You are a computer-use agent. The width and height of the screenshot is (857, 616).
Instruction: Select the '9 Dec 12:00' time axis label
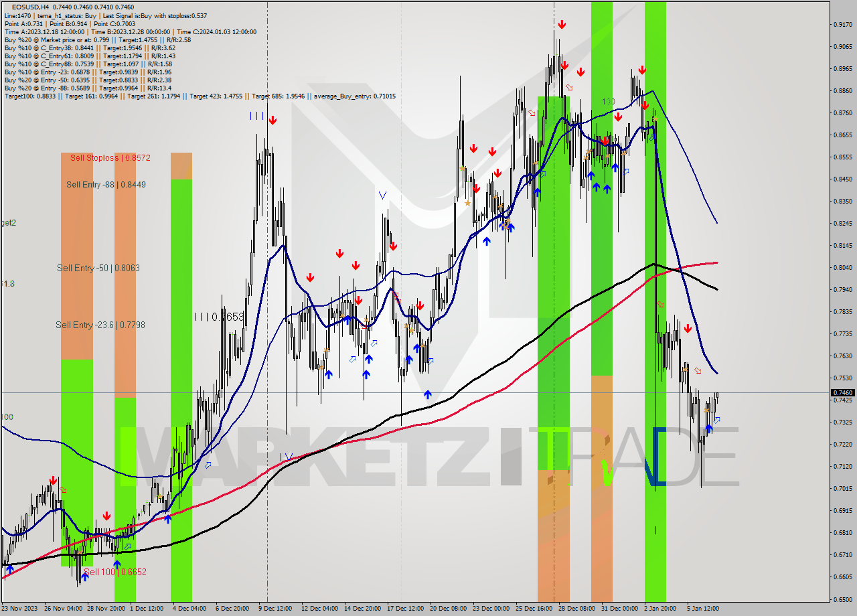point(275,609)
